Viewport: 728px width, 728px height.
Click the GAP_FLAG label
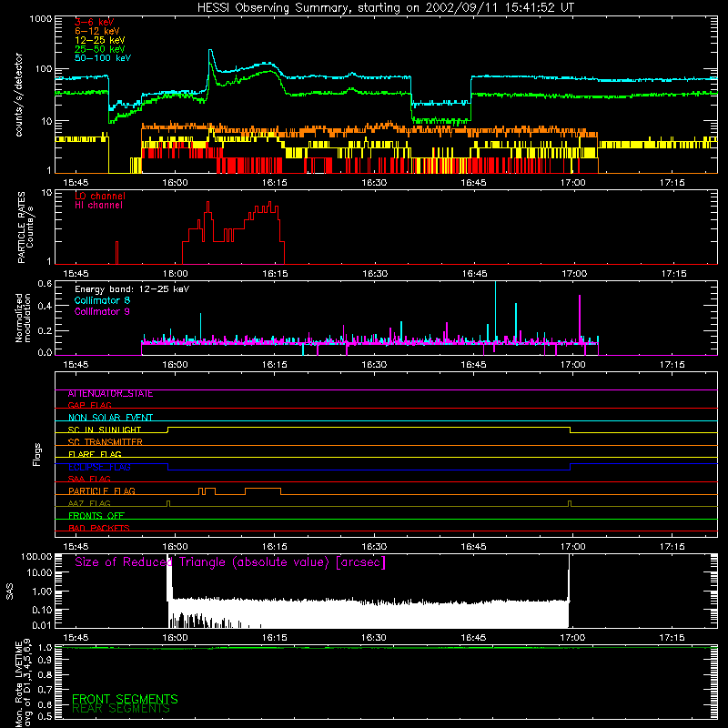click(x=89, y=406)
